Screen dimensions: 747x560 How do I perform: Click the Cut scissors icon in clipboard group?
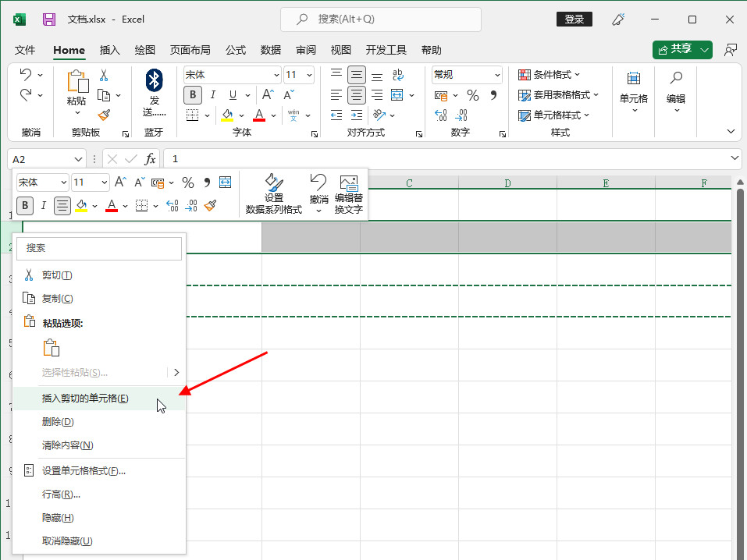[104, 75]
